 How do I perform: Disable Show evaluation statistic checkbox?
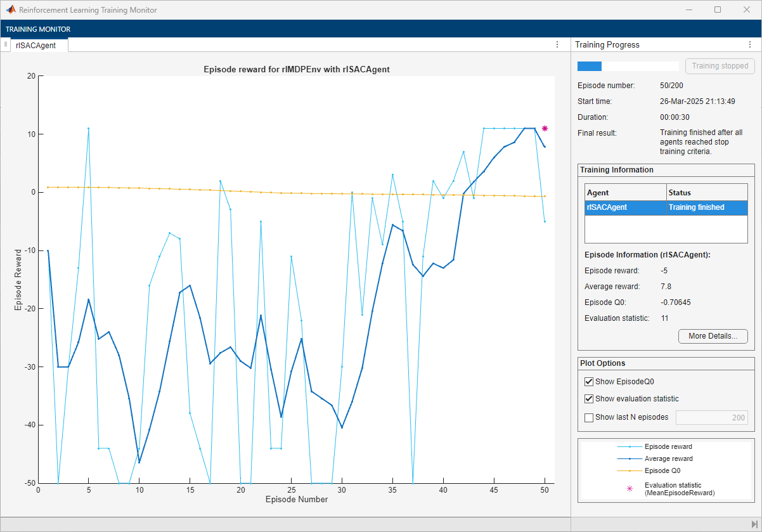tap(589, 399)
